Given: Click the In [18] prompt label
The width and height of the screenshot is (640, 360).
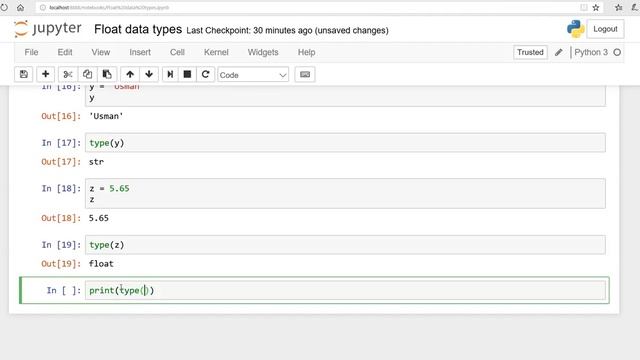Looking at the screenshot, I should pyautogui.click(x=61, y=189).
